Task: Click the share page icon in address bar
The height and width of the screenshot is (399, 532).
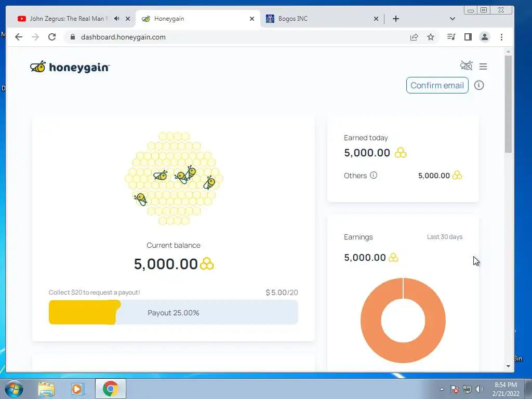Action: click(x=414, y=37)
